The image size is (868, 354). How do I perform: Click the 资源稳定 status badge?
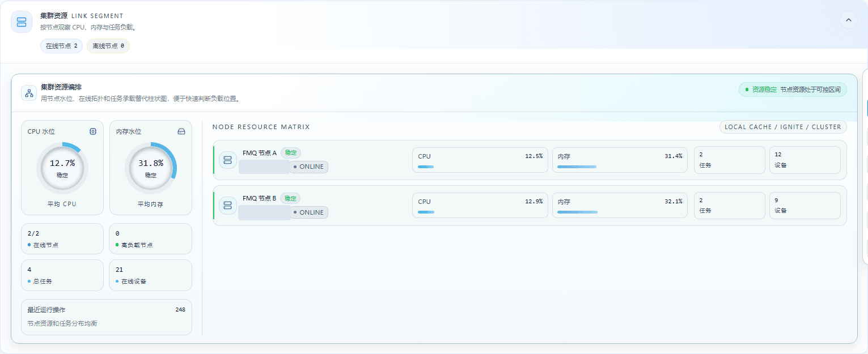pos(793,89)
